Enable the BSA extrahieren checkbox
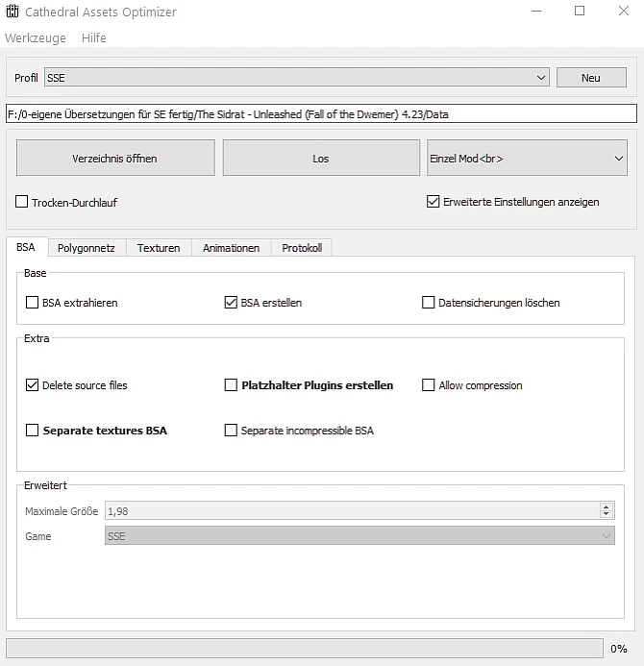644x666 pixels. [x=33, y=303]
